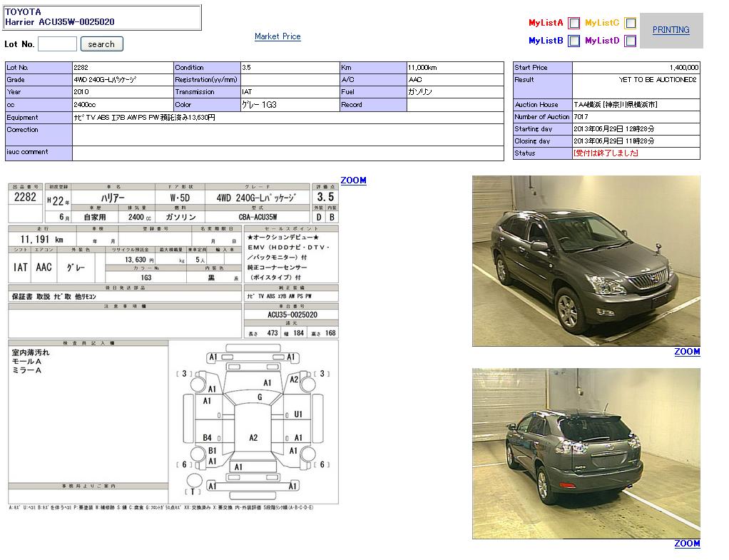729x560 pixels.
Task: Click the ACU35-0025020 chassis number on sheet
Action: (x=292, y=315)
